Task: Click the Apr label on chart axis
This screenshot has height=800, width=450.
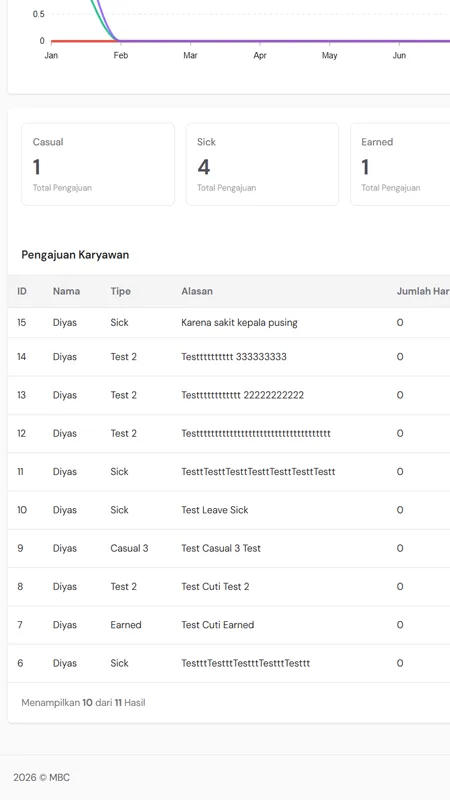Action: (260, 55)
